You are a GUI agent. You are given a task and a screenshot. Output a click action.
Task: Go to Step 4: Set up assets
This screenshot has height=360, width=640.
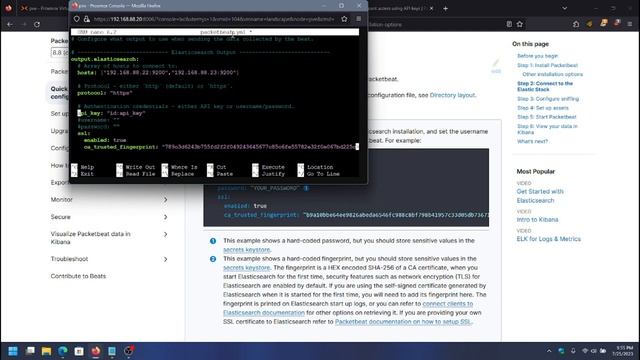tap(542, 108)
